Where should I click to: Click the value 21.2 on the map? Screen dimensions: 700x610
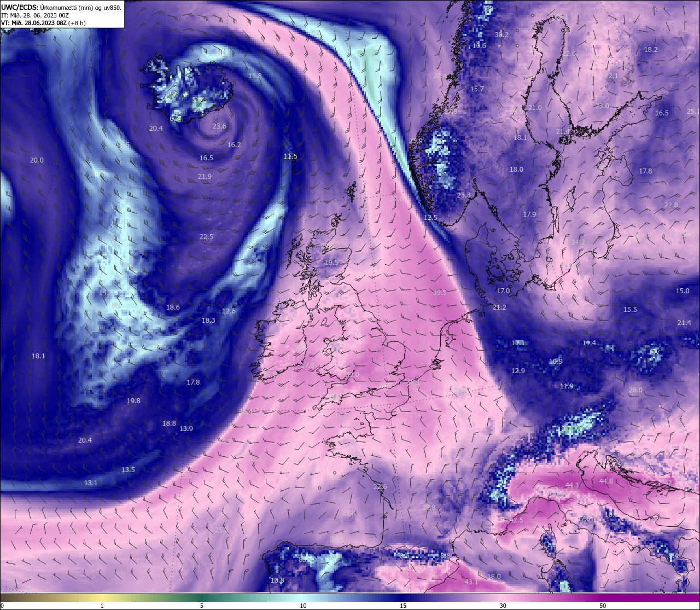pyautogui.click(x=499, y=307)
